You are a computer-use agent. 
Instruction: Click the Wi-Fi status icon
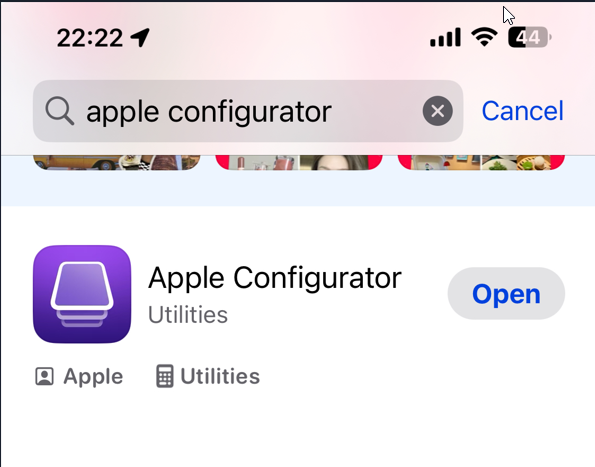[484, 37]
